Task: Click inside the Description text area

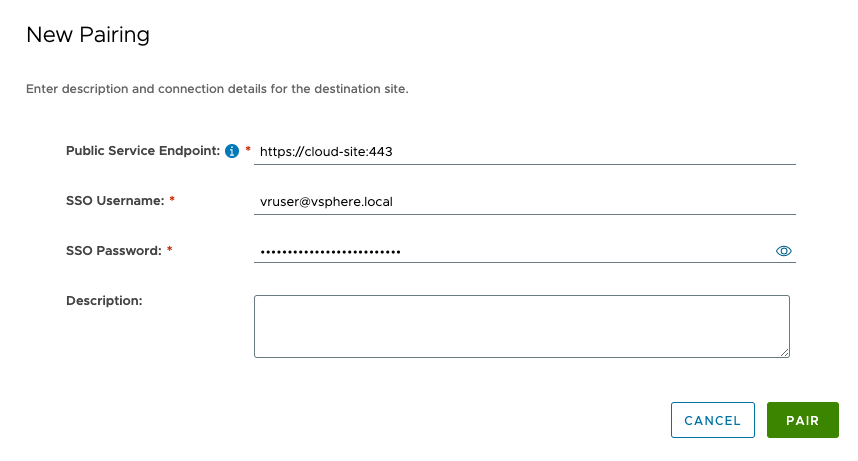Action: tap(521, 326)
